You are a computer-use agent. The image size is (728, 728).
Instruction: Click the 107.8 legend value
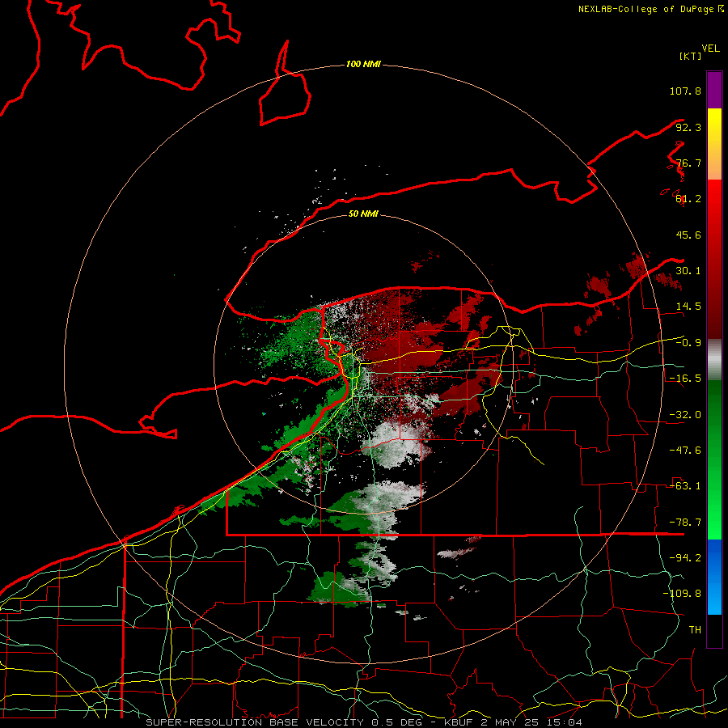(685, 91)
